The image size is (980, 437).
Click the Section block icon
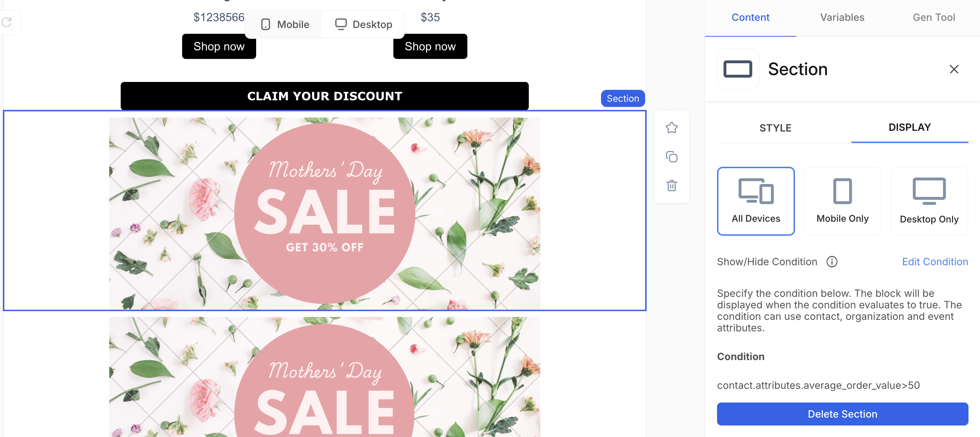pos(737,69)
